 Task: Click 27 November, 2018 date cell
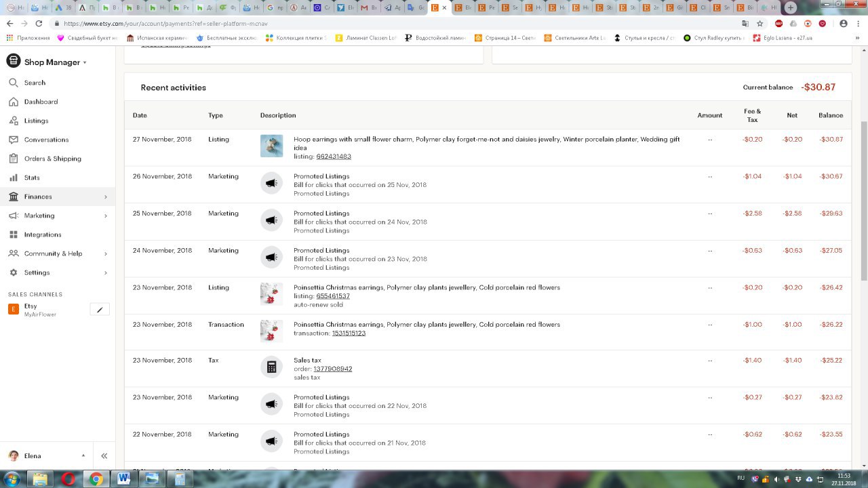(x=162, y=140)
